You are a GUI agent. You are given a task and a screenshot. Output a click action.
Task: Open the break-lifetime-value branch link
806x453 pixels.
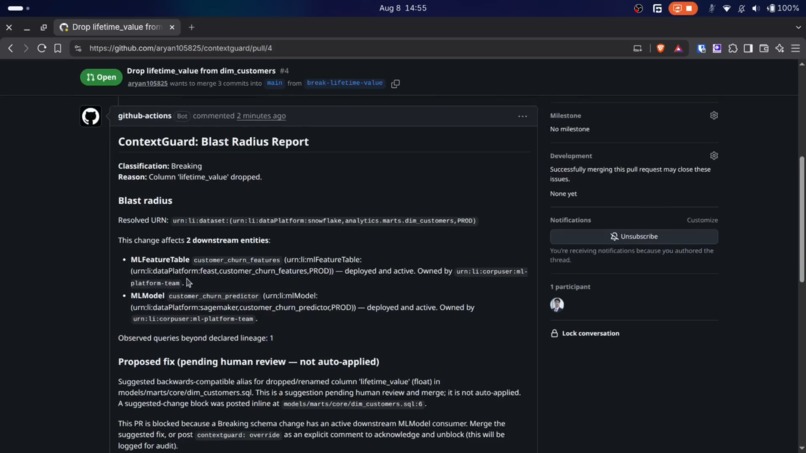click(x=344, y=83)
